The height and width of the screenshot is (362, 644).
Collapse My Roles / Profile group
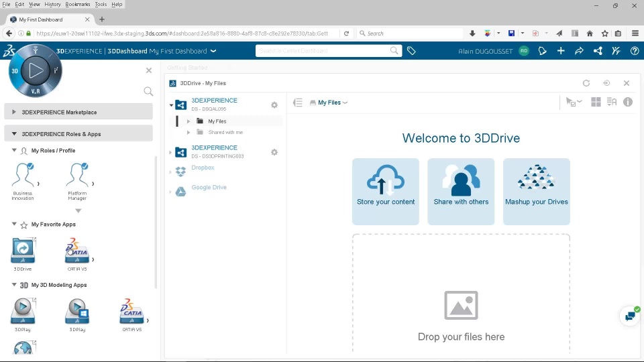click(14, 150)
